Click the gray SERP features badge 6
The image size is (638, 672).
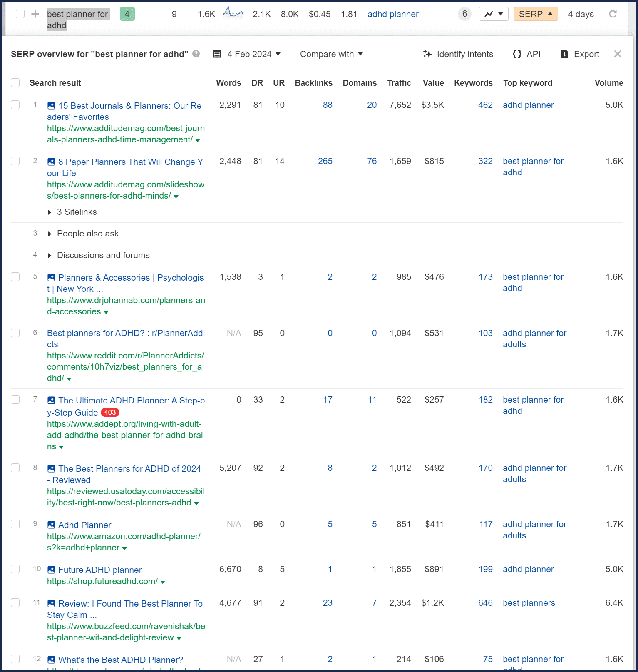click(x=464, y=14)
